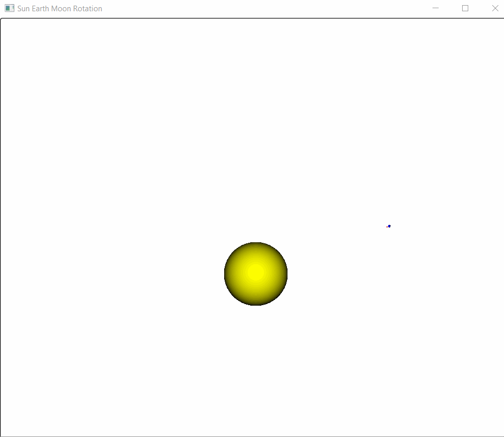Click the tiny red Moon speck beside Earth

(387, 227)
